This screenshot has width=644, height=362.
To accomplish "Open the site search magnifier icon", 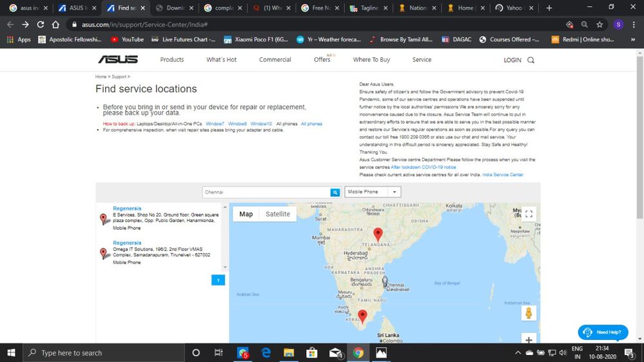I will pos(531,60).
